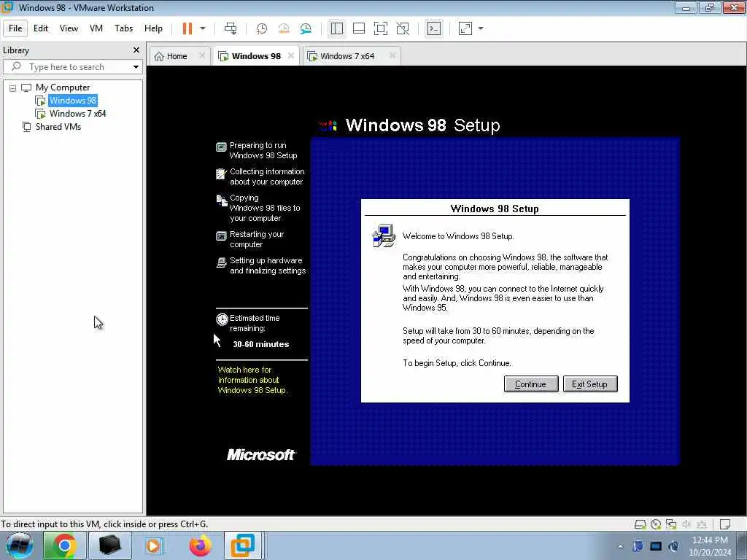
Task: Toggle the library sidebar view icon
Action: 337,28
